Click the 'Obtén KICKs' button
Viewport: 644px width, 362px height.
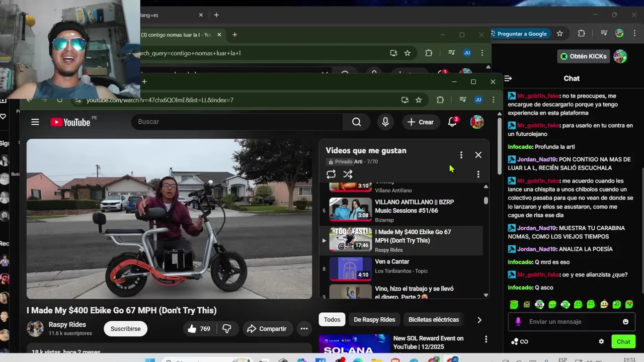click(584, 56)
